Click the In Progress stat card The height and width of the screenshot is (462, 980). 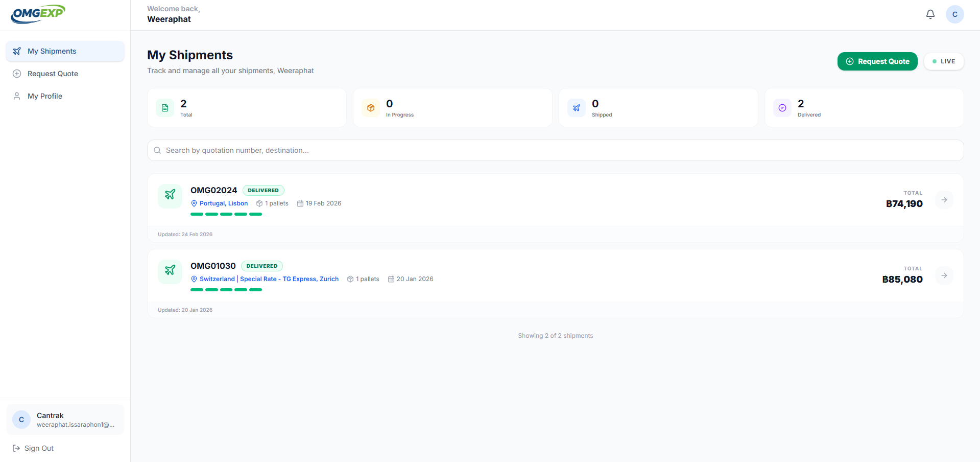click(452, 108)
